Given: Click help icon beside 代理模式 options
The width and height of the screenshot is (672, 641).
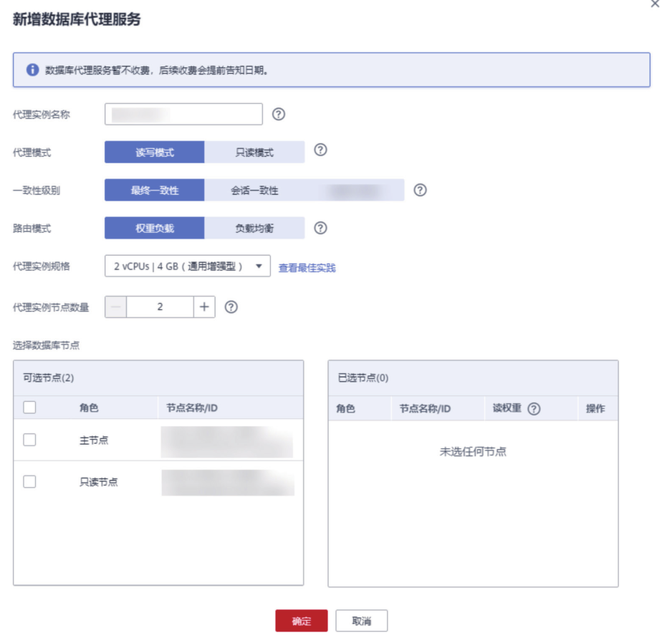Looking at the screenshot, I should coord(321,150).
